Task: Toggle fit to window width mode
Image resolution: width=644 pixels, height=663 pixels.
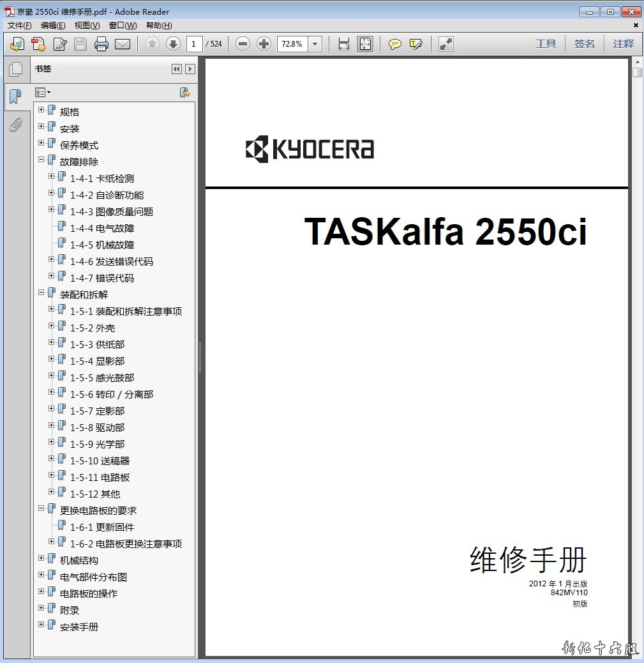Action: coord(344,44)
